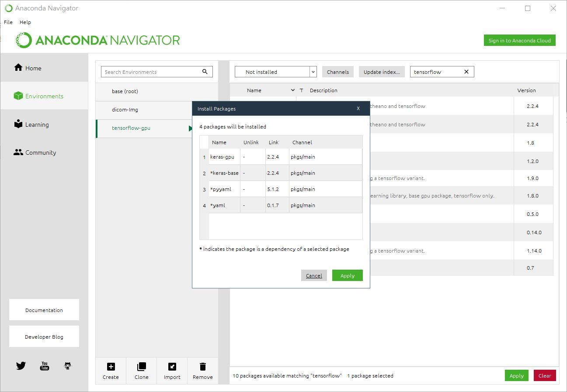567x392 pixels.
Task: Open Anaconda's YouTube channel
Action: click(45, 366)
